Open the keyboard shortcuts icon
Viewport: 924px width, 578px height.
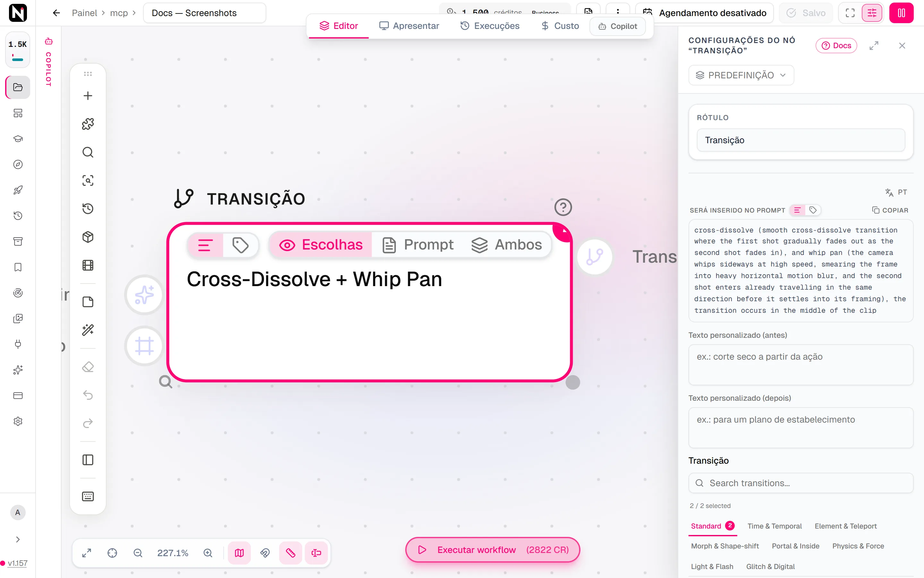coord(88,496)
